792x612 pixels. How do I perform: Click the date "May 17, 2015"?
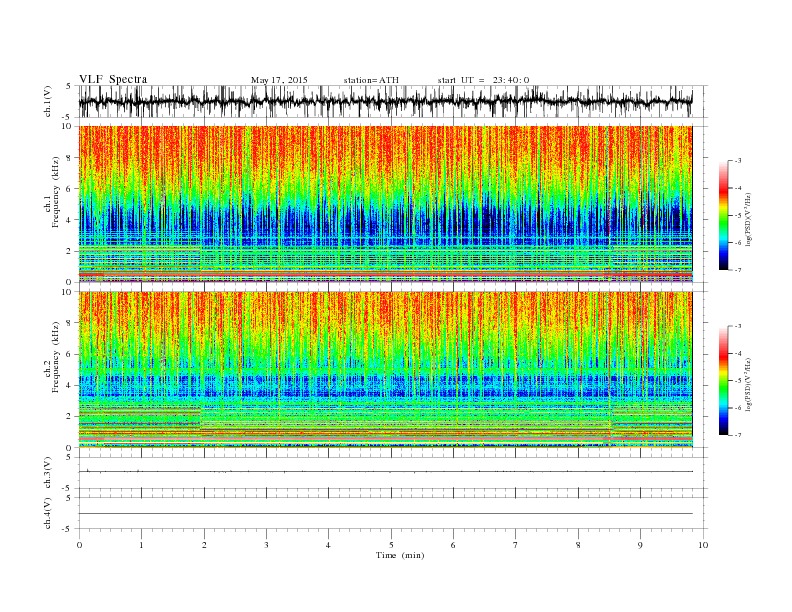click(279, 80)
